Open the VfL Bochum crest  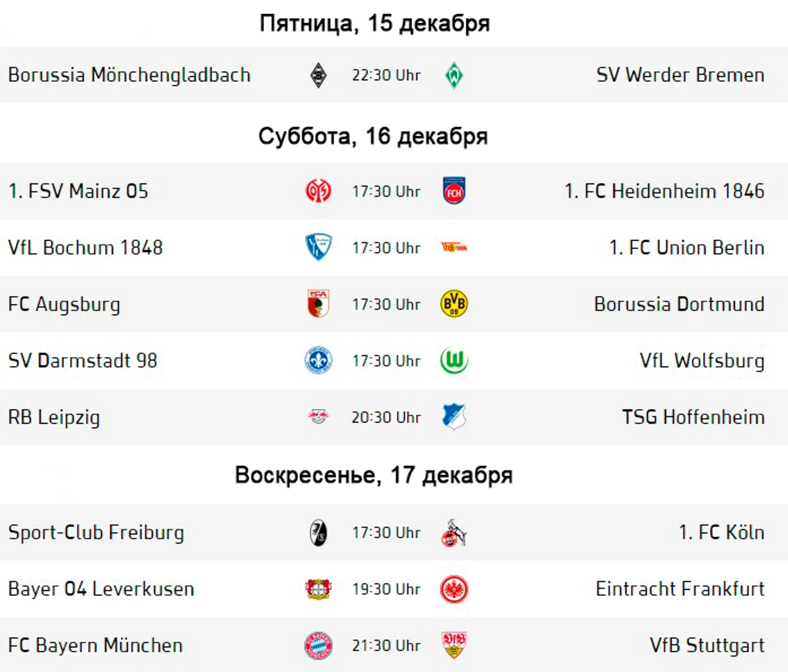[x=318, y=248]
